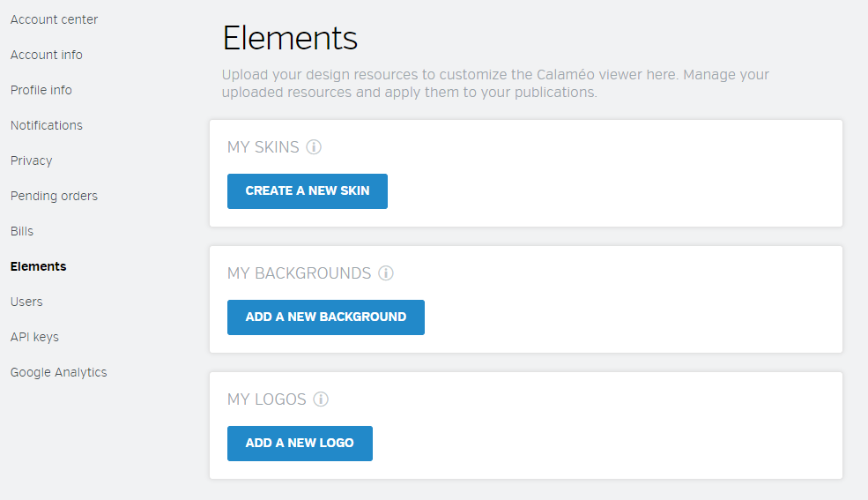Open the Privacy settings link
Viewport: 868px width, 500px height.
pos(31,160)
